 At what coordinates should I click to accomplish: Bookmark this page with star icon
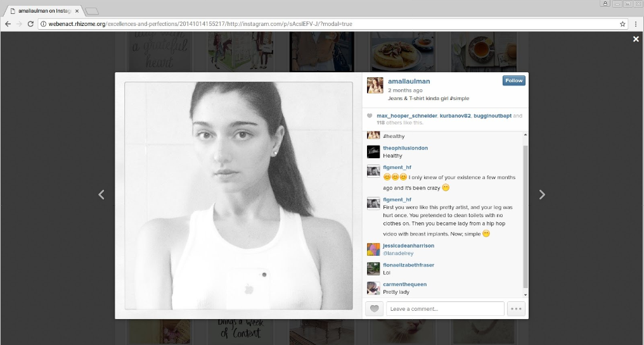pyautogui.click(x=622, y=24)
